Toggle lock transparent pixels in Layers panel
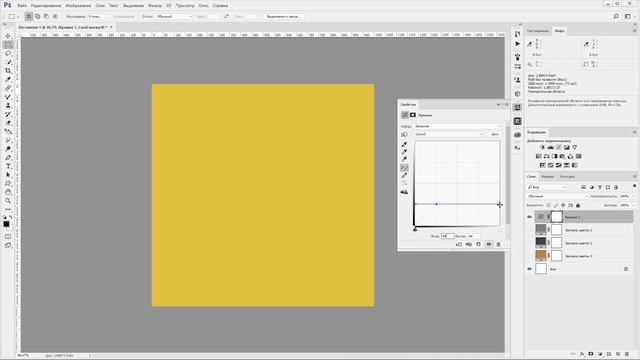This screenshot has height=360, width=640. [x=549, y=205]
